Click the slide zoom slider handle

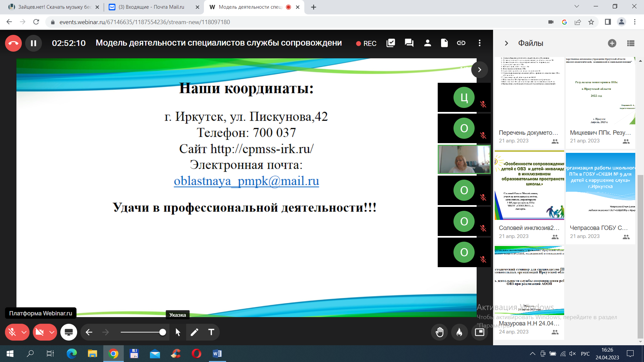click(163, 332)
